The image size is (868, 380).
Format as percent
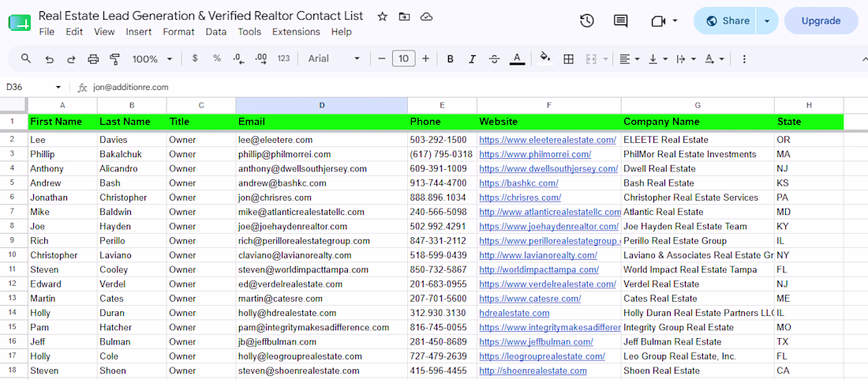point(217,58)
